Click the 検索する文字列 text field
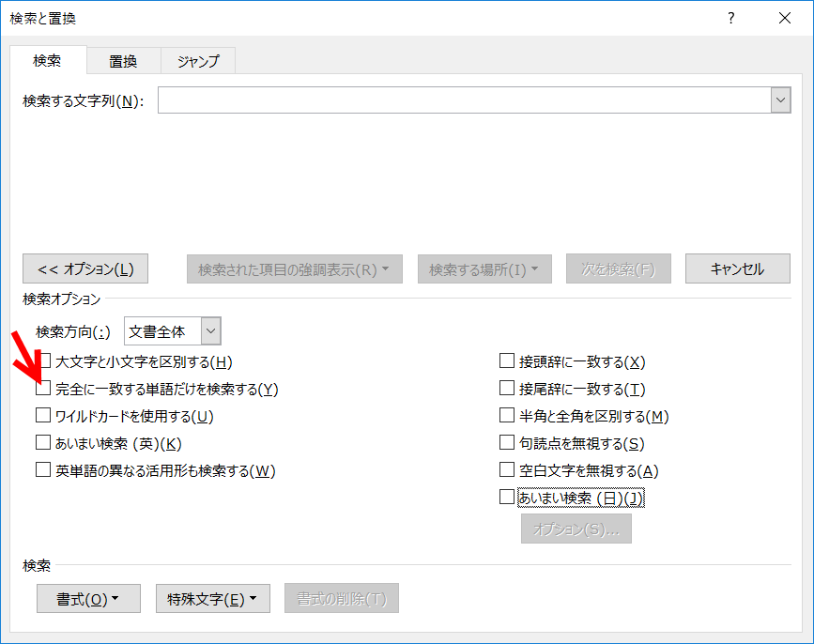The width and height of the screenshot is (814, 644). pyautogui.click(x=463, y=100)
